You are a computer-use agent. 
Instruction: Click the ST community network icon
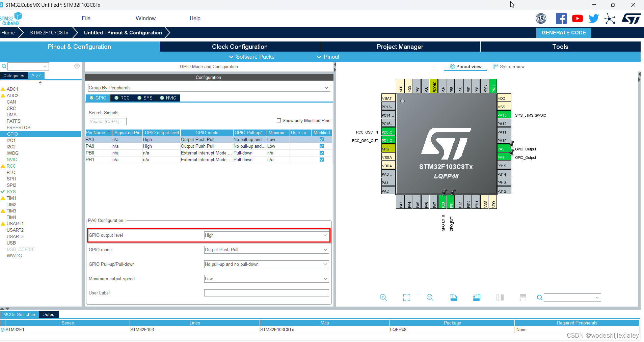point(610,19)
